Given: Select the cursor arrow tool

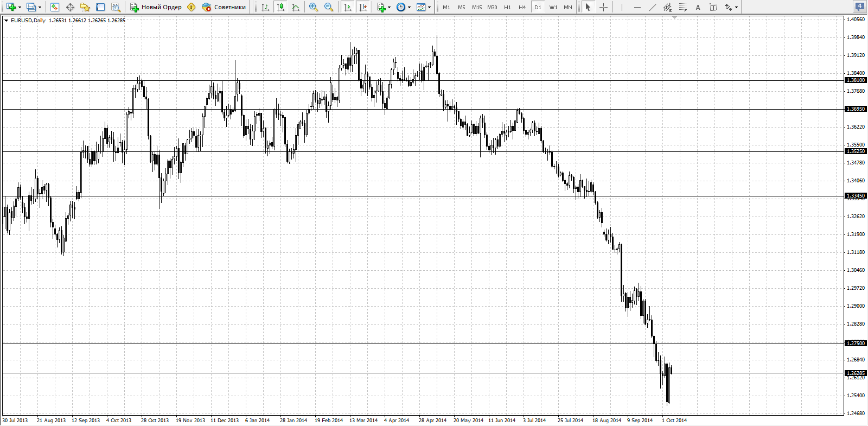Looking at the screenshot, I should 588,7.
